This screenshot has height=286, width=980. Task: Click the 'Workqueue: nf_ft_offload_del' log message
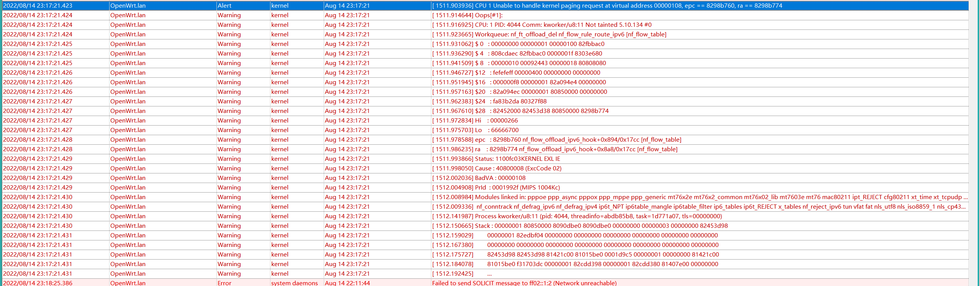549,34
